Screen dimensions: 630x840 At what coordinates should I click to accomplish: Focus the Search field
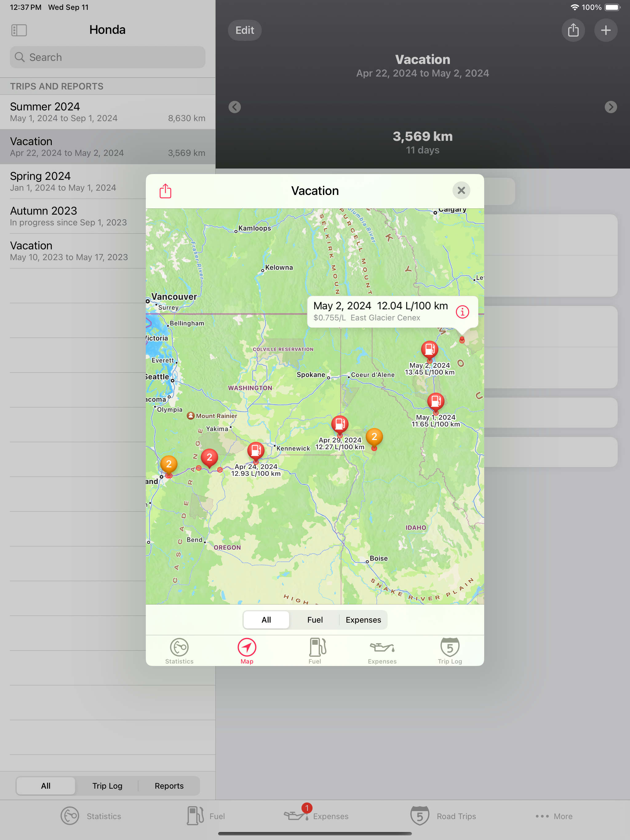[x=108, y=57]
